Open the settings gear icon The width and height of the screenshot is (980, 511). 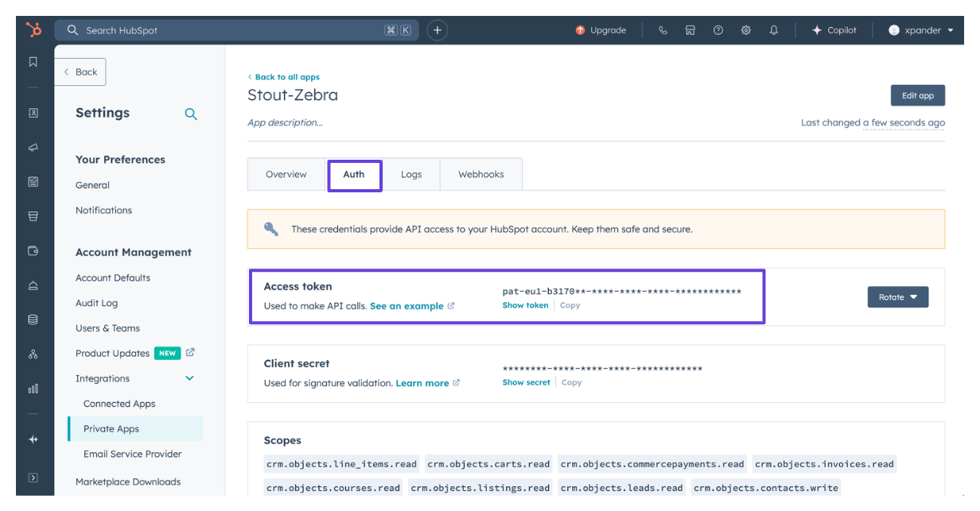pos(746,30)
